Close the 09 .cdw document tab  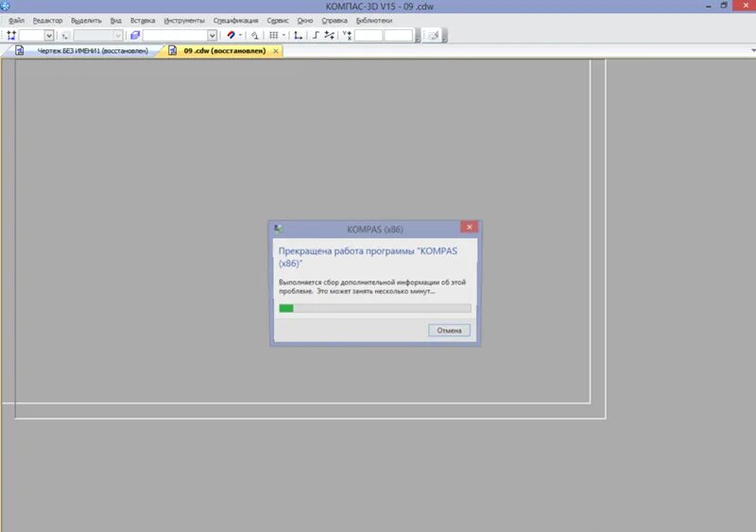click(x=276, y=51)
